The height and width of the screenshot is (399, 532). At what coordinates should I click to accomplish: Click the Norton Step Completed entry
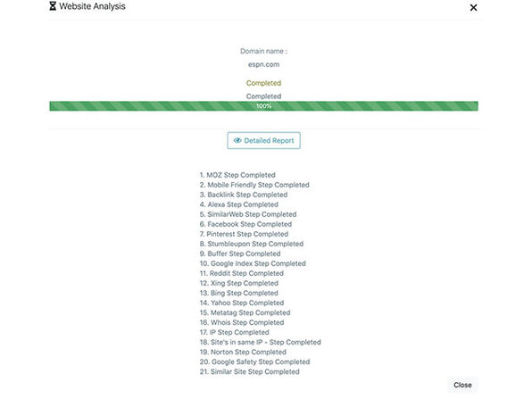243,353
